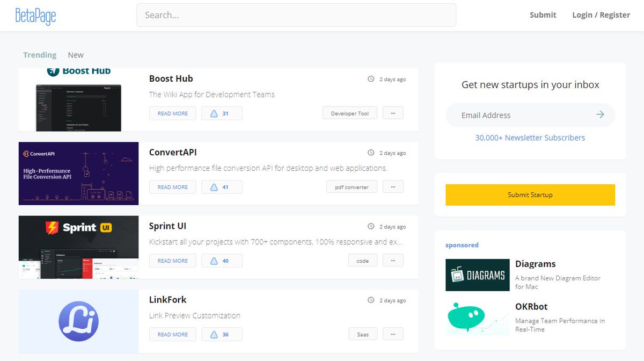Click the clock icon on Boost Hub
Viewport: 644px width, 361px height.
(x=371, y=79)
